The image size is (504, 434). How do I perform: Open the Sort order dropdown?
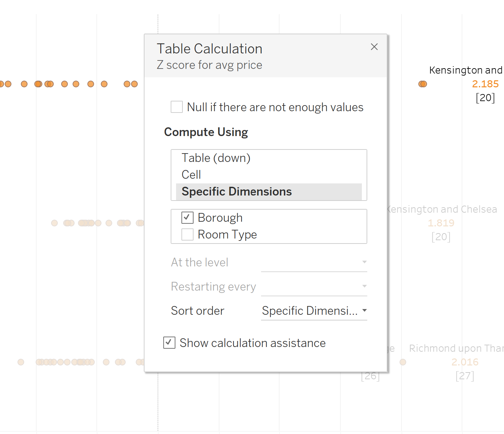coord(314,311)
